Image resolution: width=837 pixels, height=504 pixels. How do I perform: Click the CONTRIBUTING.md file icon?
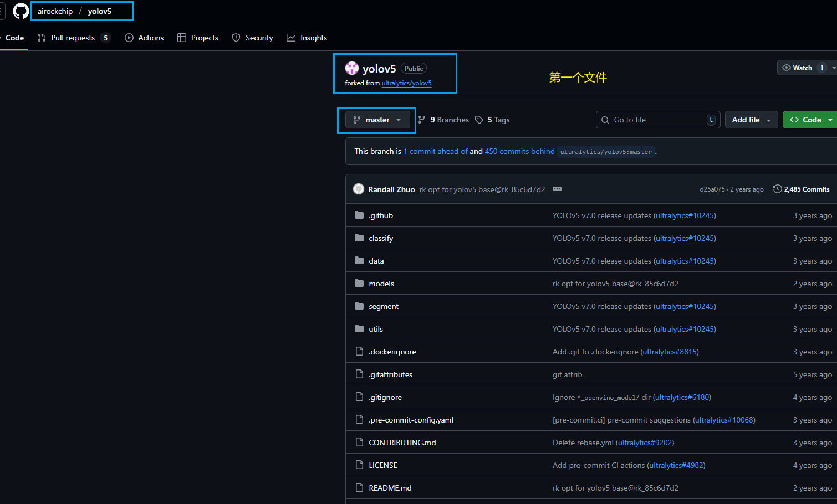pyautogui.click(x=359, y=442)
